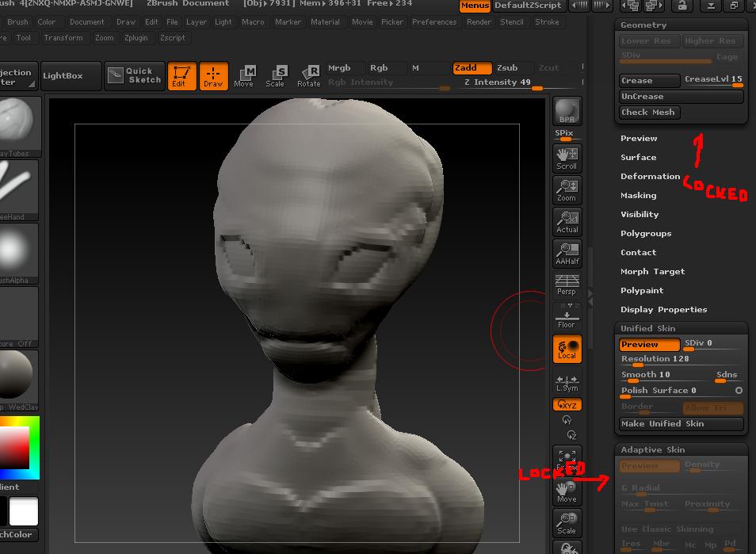Enable the Persp perspective icon
The image size is (756, 554).
(x=567, y=284)
